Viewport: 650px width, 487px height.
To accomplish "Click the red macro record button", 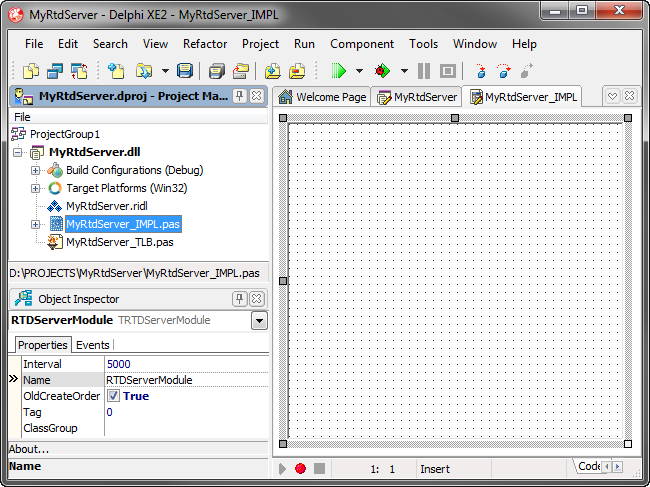I will (x=300, y=468).
